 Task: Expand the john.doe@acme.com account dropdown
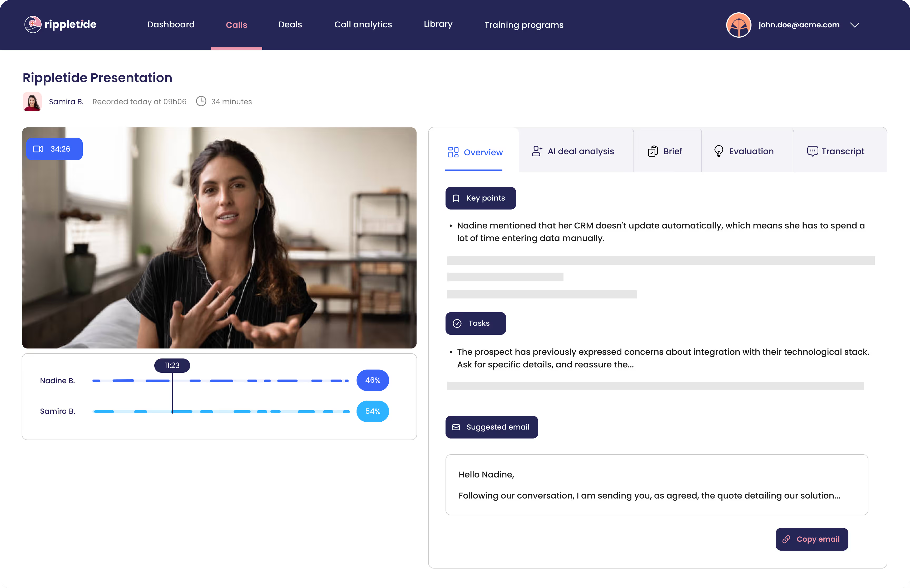855,25
